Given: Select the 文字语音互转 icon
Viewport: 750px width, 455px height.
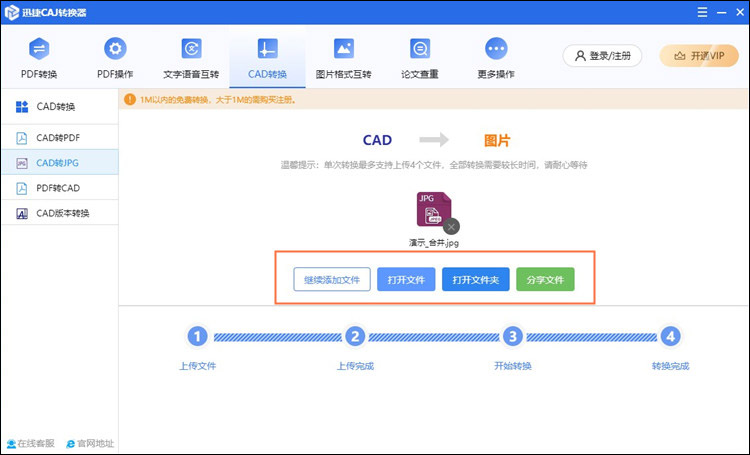Looking at the screenshot, I should click(191, 48).
